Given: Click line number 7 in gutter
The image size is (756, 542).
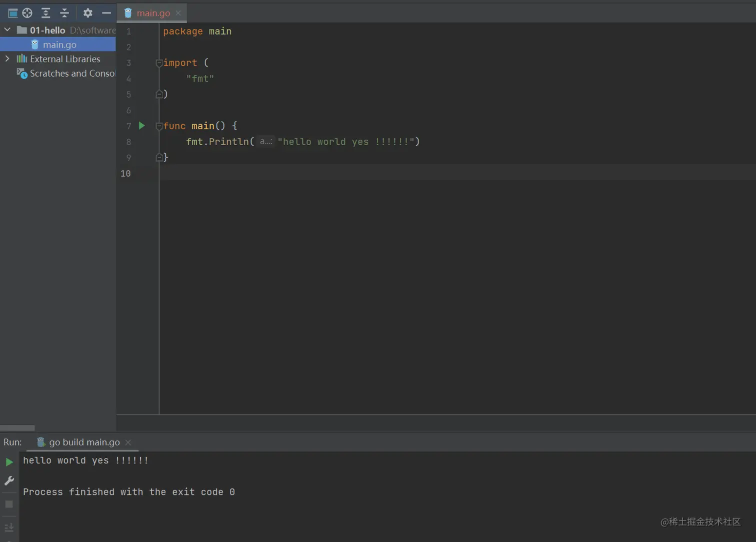Looking at the screenshot, I should pyautogui.click(x=128, y=126).
